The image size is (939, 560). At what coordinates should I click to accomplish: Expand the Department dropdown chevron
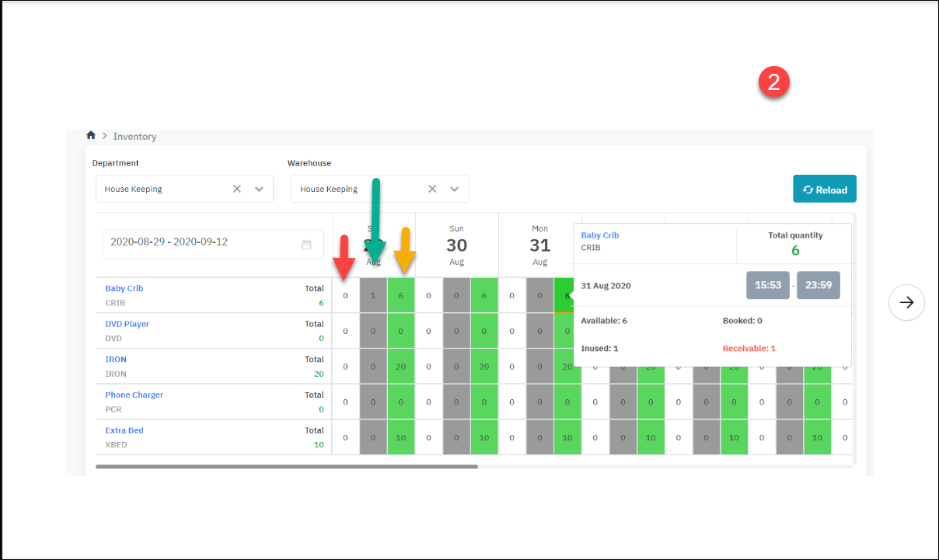(260, 189)
